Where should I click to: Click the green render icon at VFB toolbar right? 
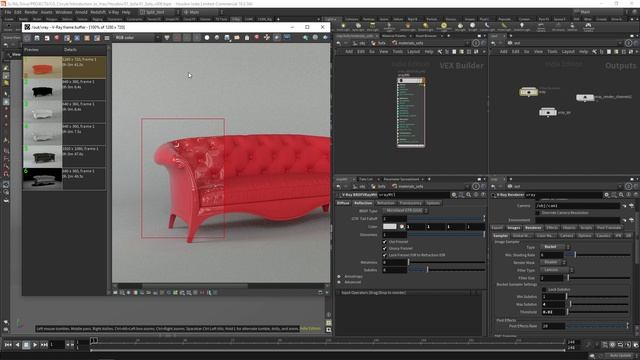pos(305,38)
